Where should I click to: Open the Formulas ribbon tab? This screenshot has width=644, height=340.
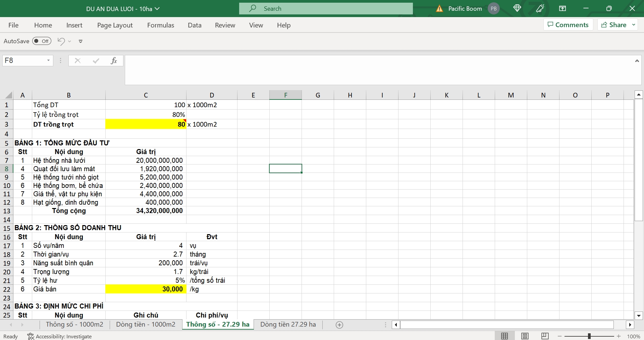tap(161, 25)
